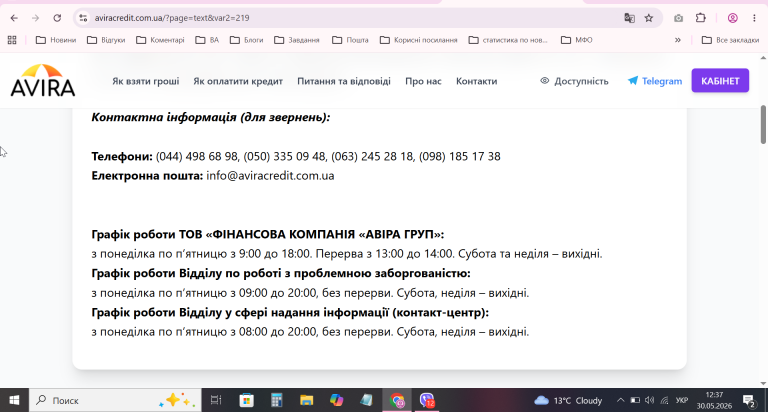
Task: Go to Питання та відповіді page
Action: tap(344, 81)
